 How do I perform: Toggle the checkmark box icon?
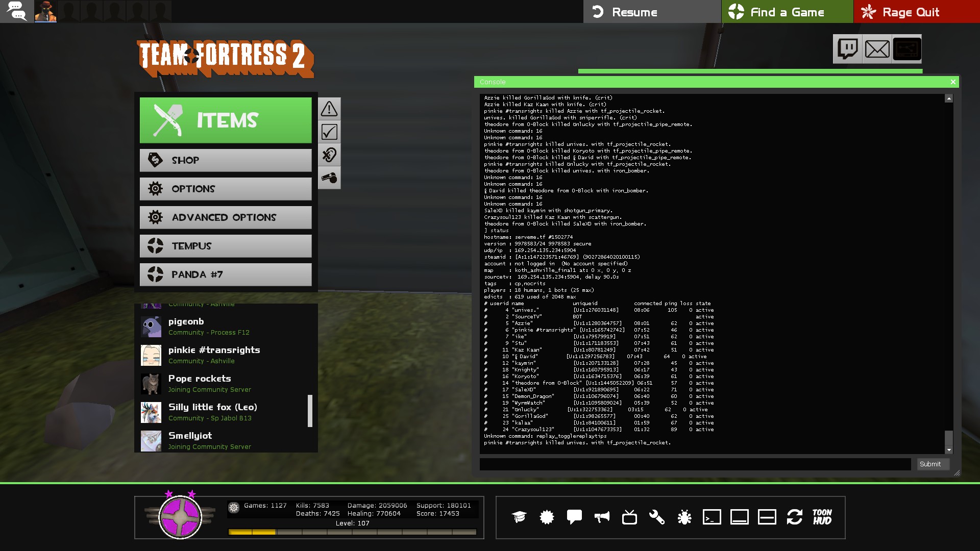pos(329,132)
